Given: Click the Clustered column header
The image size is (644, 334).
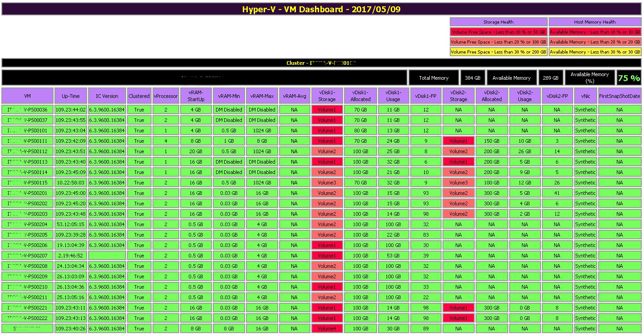Looking at the screenshot, I should [x=139, y=96].
